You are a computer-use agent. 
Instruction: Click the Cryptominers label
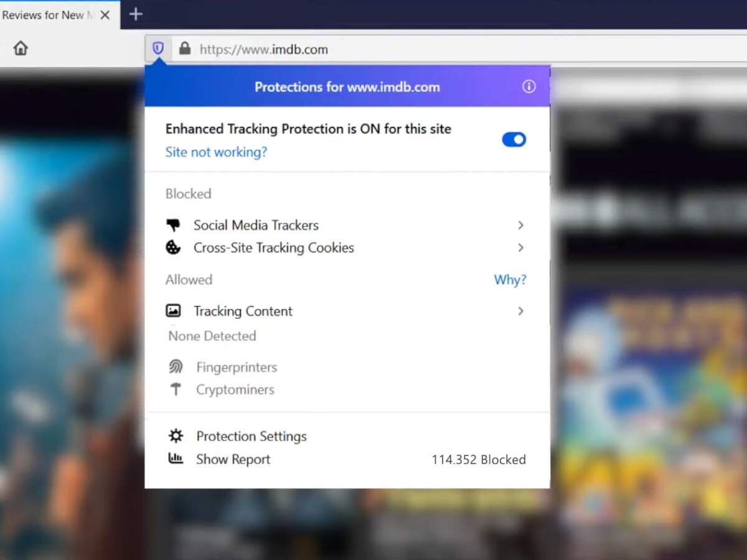(x=235, y=390)
